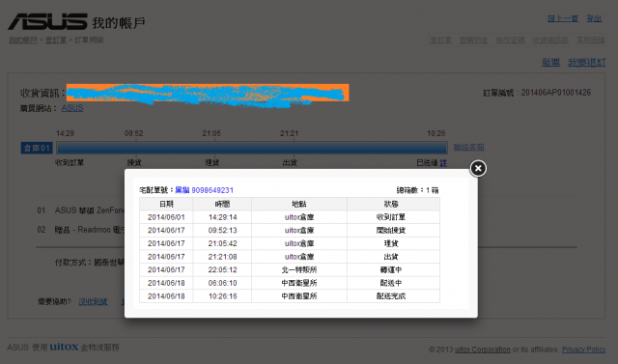Image resolution: width=618 pixels, height=364 pixels.
Task: Click time cell 09:52:13
Action: tap(222, 231)
